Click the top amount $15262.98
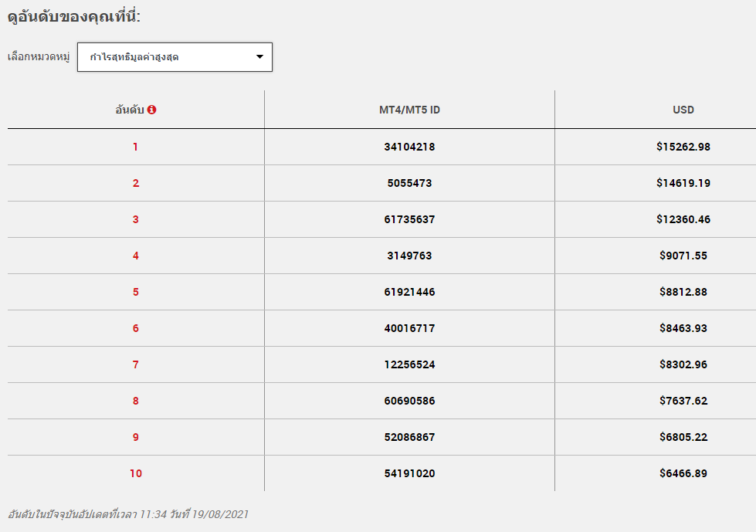The width and height of the screenshot is (756, 532). (x=683, y=147)
